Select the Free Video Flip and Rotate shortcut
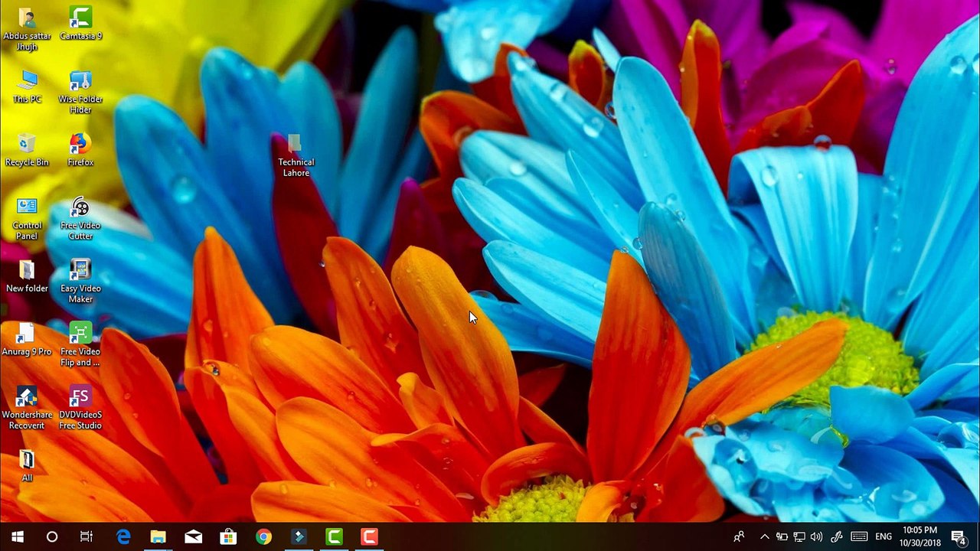This screenshot has width=980, height=551. (x=80, y=344)
